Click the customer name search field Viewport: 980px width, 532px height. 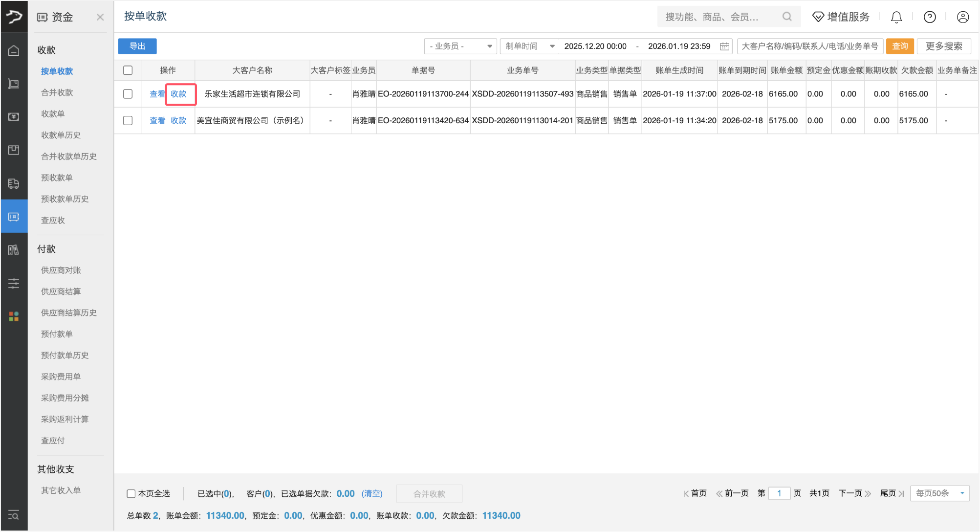pyautogui.click(x=809, y=46)
